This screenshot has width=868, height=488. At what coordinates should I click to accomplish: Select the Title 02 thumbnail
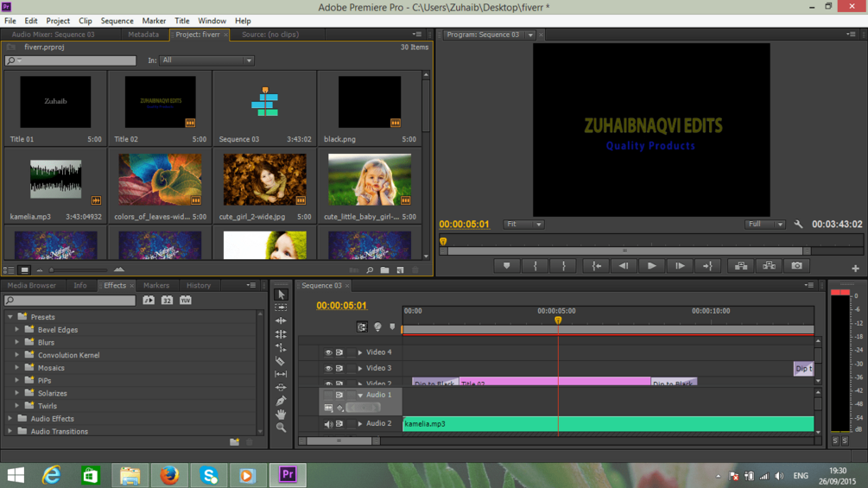tap(161, 103)
